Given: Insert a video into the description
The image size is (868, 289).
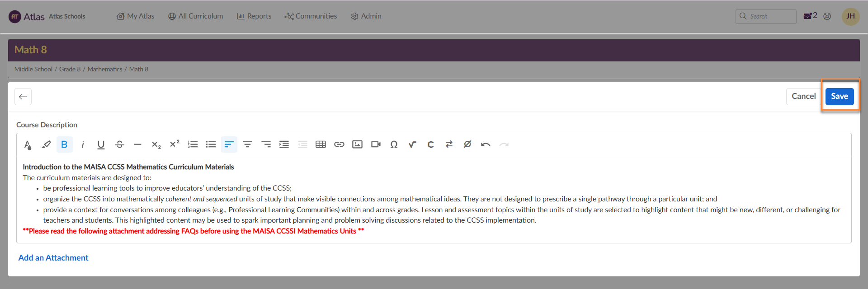Looking at the screenshot, I should click(376, 144).
